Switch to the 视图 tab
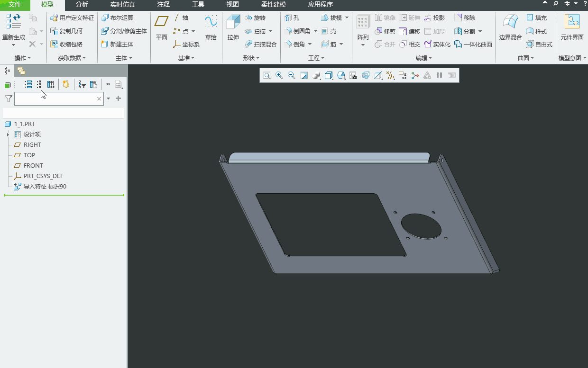Screen dimensions: 588x368 coord(233,5)
